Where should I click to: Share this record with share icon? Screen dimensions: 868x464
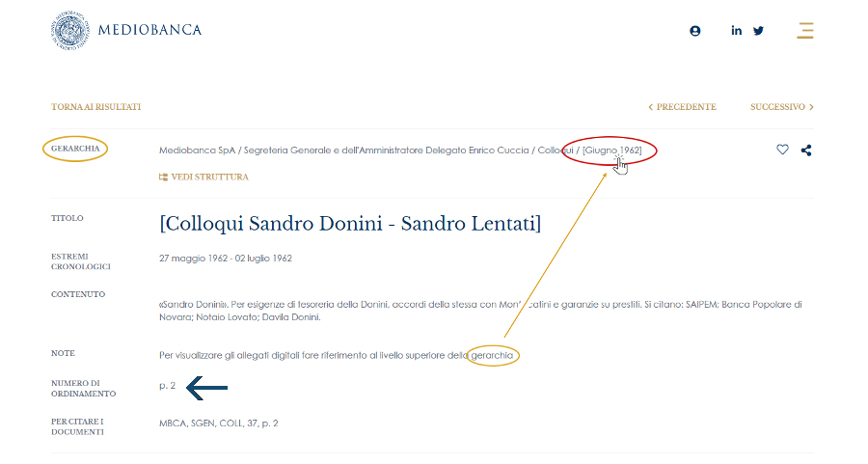tap(806, 150)
